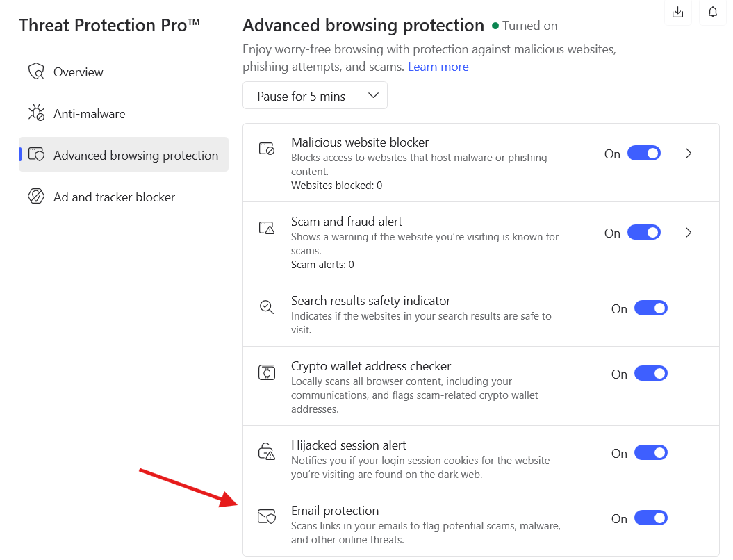
Task: Click the Search results safety indicator magnifier icon
Action: 267,306
